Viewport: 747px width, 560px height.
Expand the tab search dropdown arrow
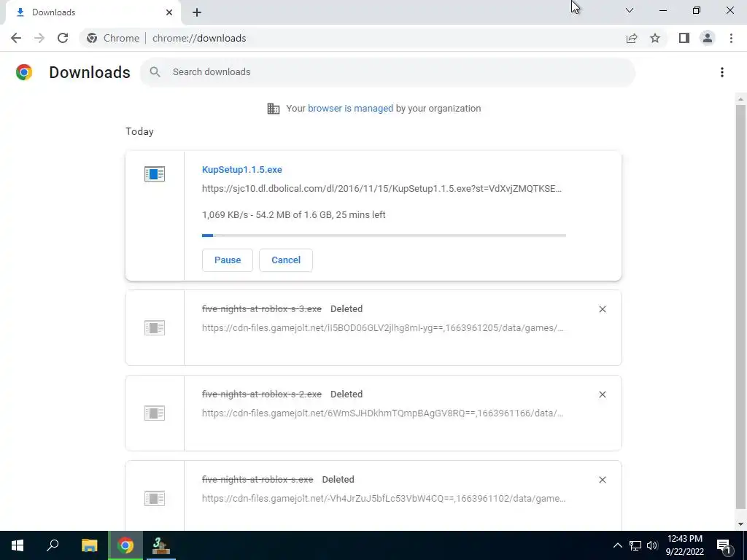pos(630,10)
